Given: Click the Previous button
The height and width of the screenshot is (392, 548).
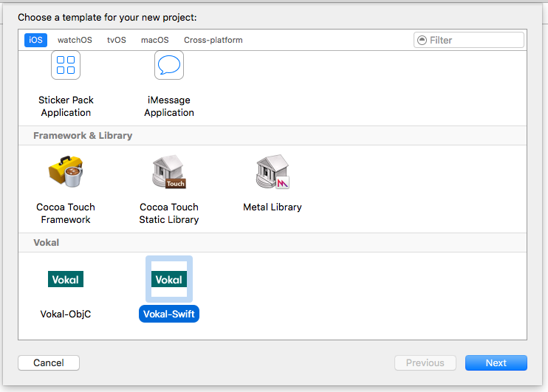Looking at the screenshot, I should tap(425, 362).
